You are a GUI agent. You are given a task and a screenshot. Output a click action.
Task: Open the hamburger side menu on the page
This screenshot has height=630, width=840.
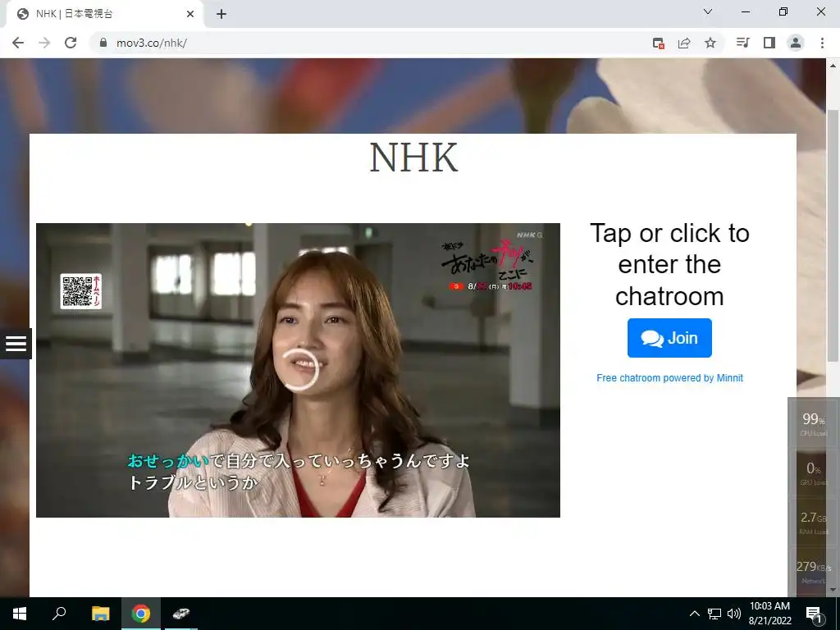[16, 344]
